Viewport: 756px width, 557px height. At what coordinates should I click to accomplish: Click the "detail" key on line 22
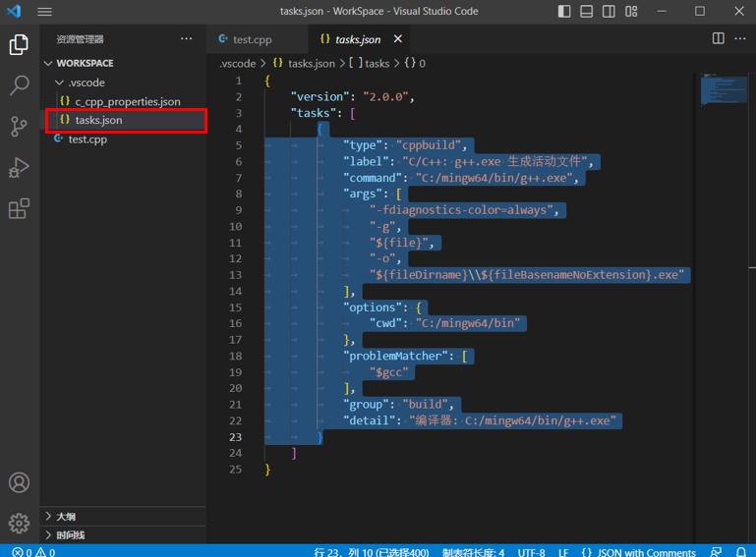pyautogui.click(x=370, y=420)
